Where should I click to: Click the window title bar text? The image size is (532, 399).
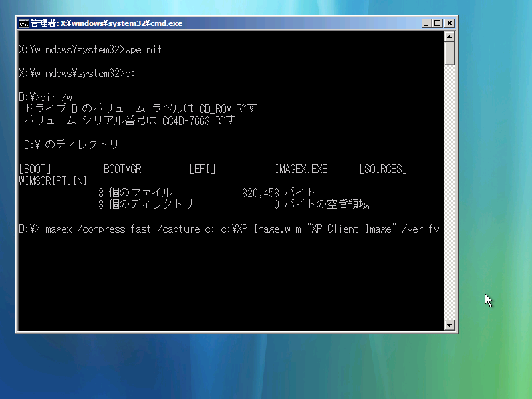pos(106,23)
